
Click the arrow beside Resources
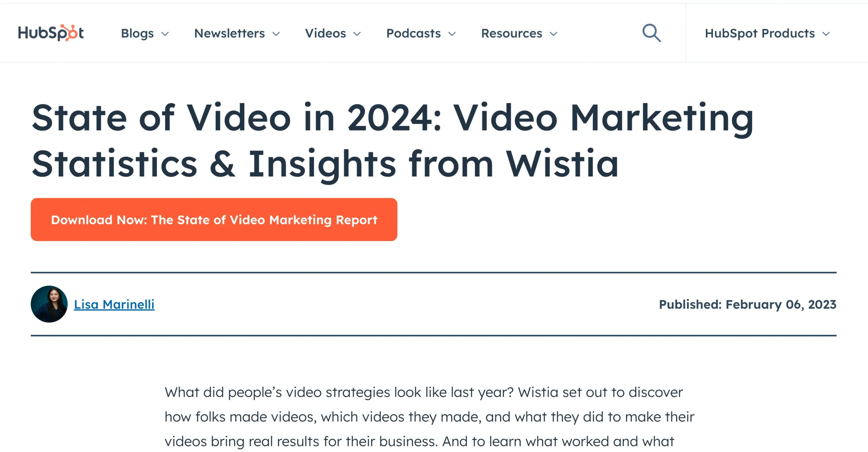pyautogui.click(x=553, y=34)
